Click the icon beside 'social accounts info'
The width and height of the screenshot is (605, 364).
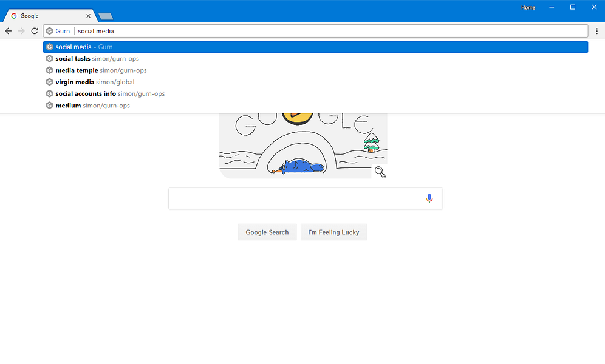coord(49,93)
